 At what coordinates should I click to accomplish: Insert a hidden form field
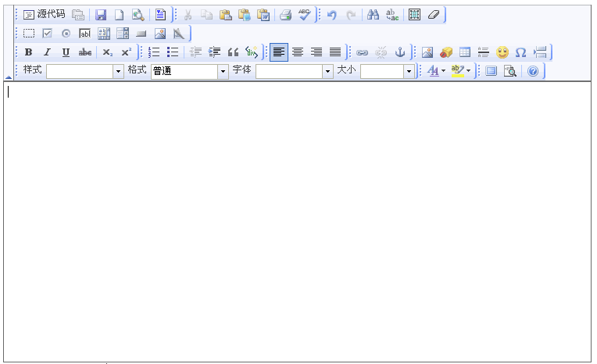point(179,34)
